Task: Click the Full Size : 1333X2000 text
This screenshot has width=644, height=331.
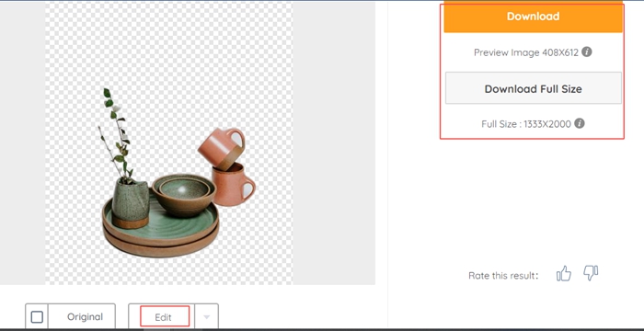Action: (x=526, y=124)
